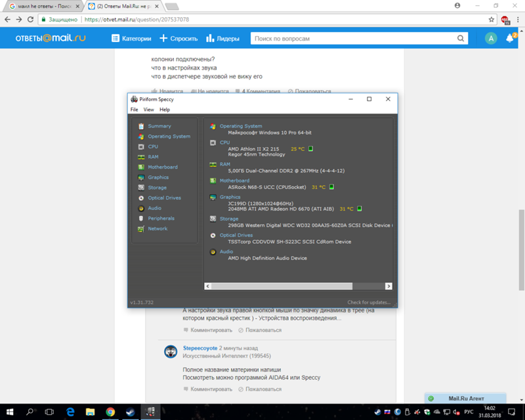Click Storage heading in summary pane

[229, 219]
